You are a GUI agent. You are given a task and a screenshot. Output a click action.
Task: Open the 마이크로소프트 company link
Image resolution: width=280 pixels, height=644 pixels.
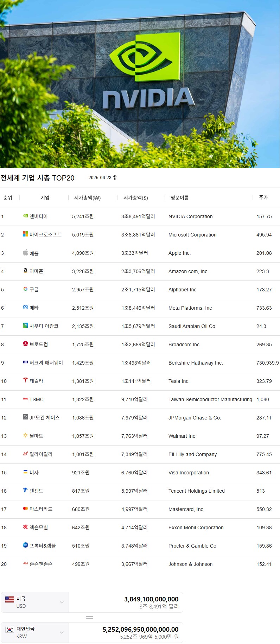pos(45,235)
